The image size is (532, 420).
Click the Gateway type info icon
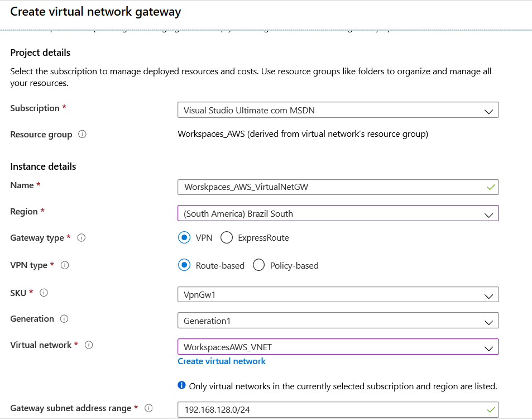pyautogui.click(x=81, y=238)
